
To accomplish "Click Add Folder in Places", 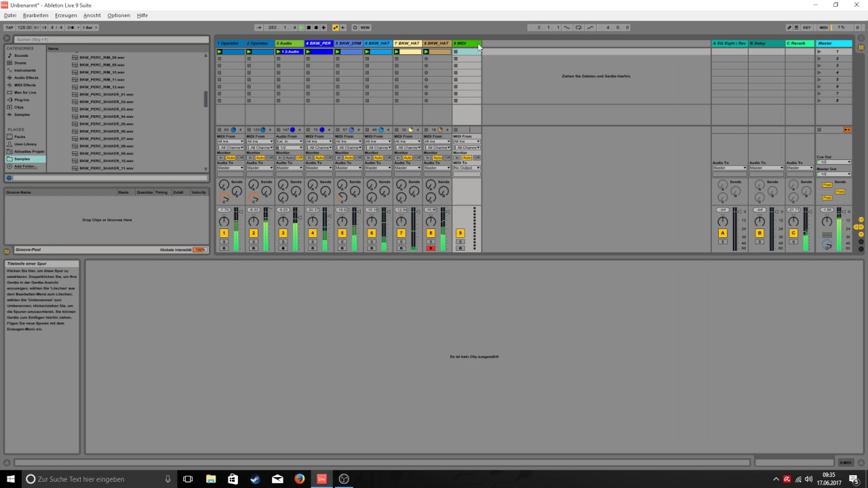I will 24,166.
